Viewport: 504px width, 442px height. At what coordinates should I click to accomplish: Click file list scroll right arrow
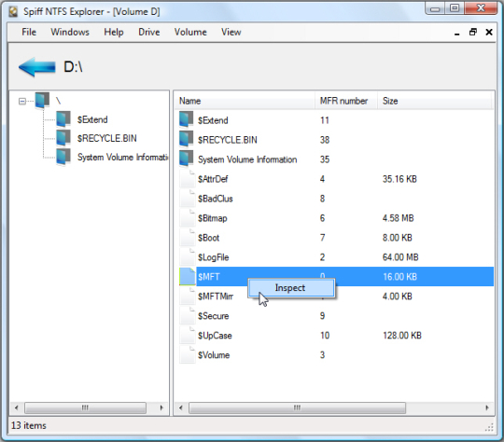coord(487,407)
